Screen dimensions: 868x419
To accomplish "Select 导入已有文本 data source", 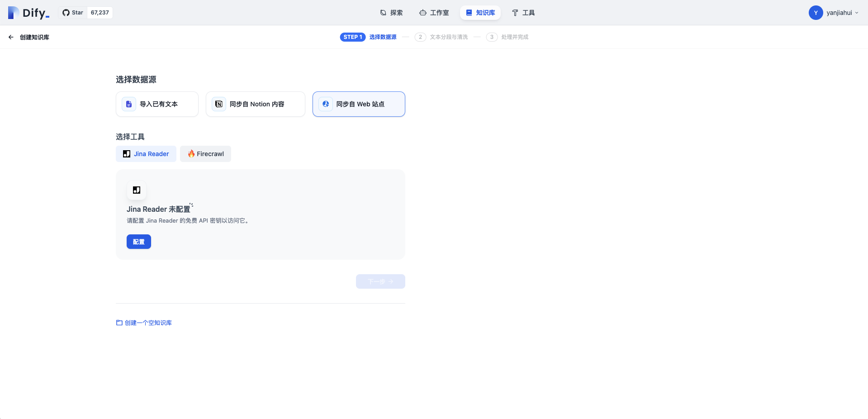I will (x=157, y=104).
